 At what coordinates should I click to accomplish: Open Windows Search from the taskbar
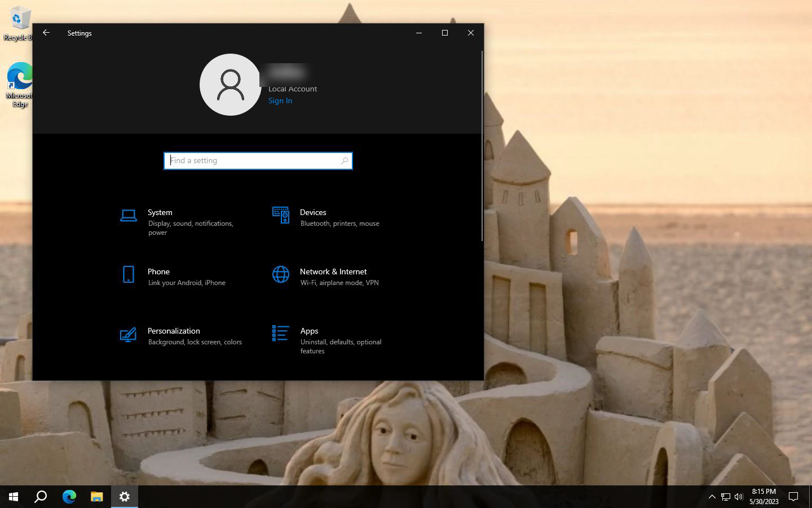[40, 497]
